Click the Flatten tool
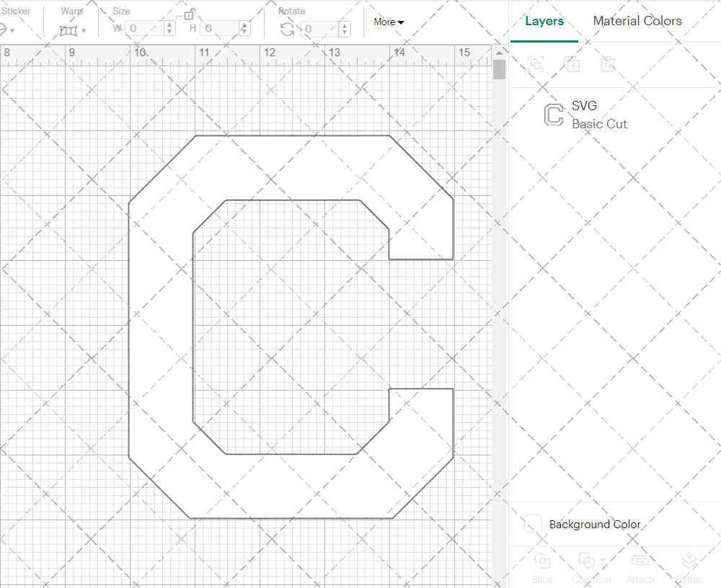The width and height of the screenshot is (721, 588). pos(689,569)
